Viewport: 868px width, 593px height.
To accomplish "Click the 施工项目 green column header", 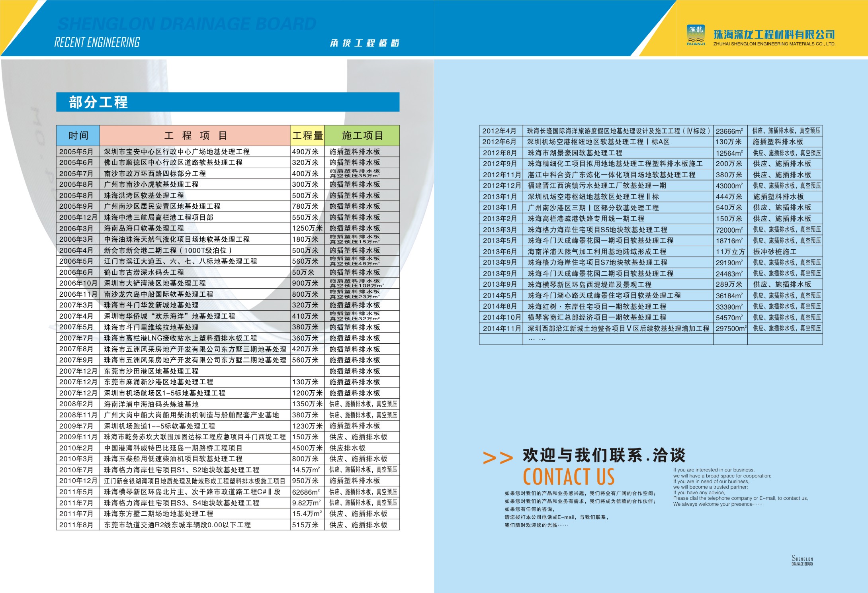I will tap(362, 135).
